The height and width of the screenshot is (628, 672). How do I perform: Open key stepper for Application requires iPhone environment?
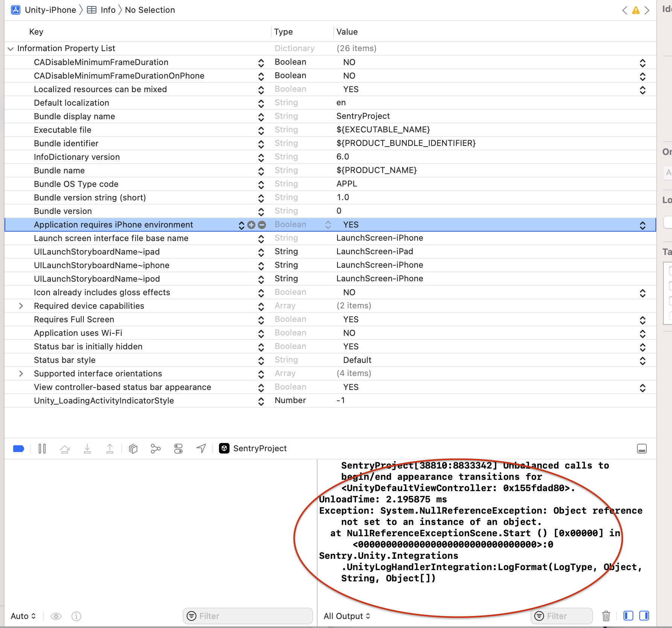pos(241,225)
